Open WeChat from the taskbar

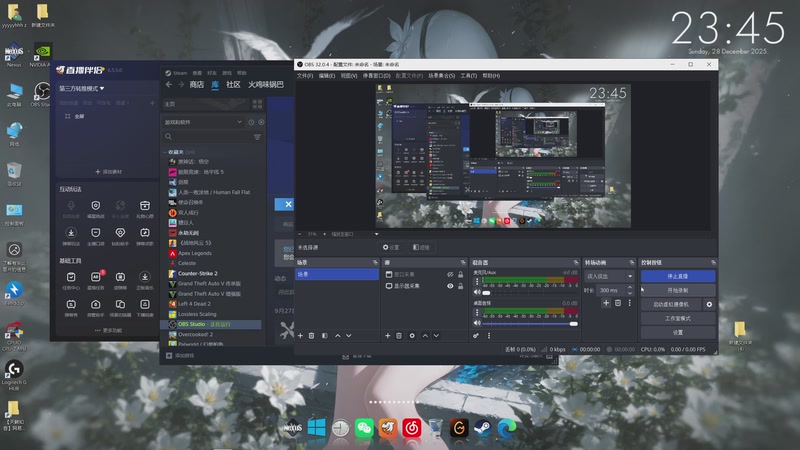coord(364,428)
